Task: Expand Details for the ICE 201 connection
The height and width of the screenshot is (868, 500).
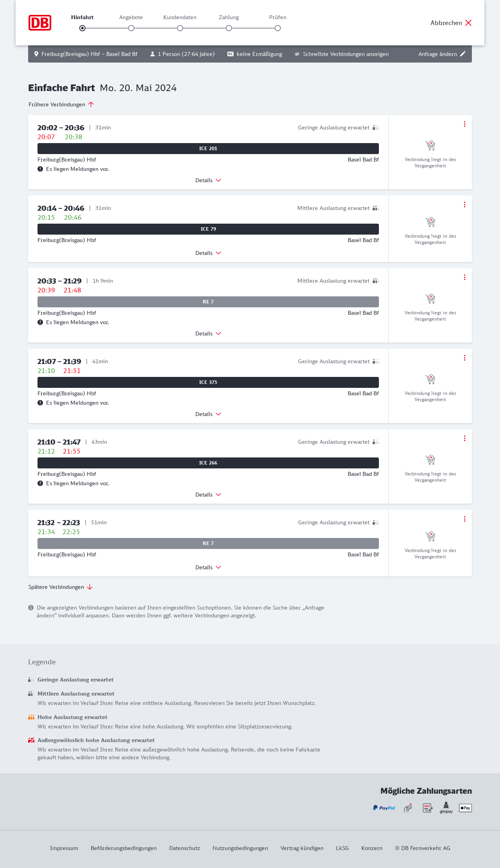Action: [208, 180]
